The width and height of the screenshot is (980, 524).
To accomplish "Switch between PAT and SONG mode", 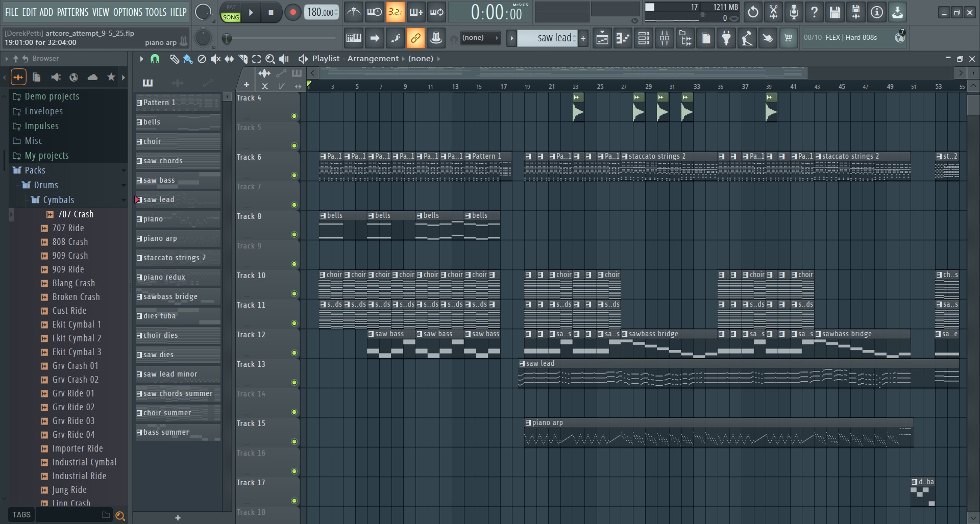I will click(231, 12).
